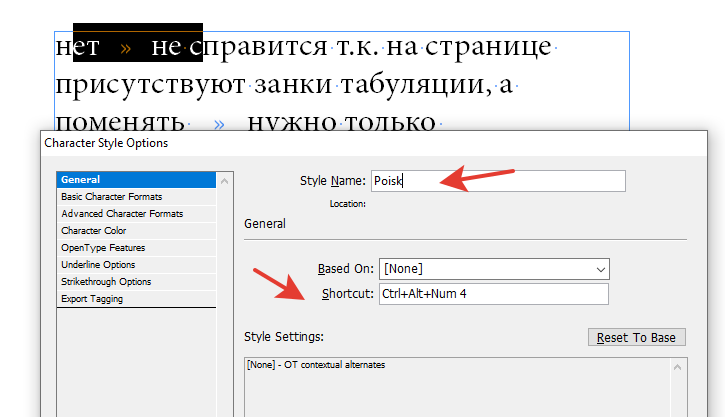Screen dimensions: 725x417
Task: Click the Character Style Options title bar
Action: click(x=374, y=143)
